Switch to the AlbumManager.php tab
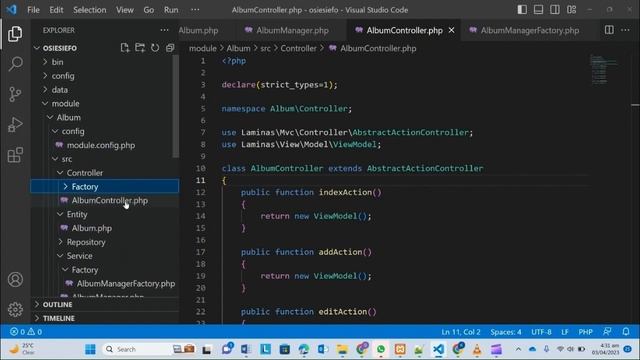The width and height of the screenshot is (640, 360). (292, 30)
